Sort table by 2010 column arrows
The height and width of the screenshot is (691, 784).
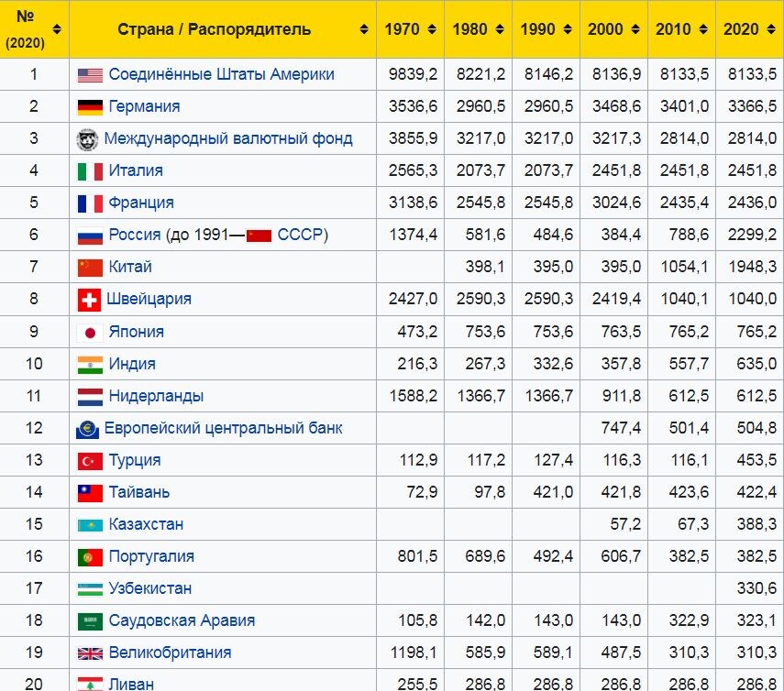(x=703, y=29)
